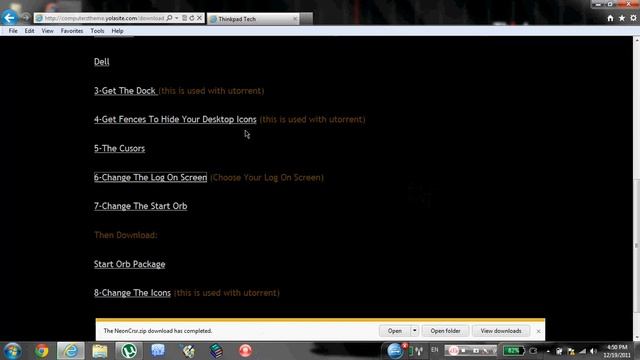
Task: Close the Thinkpad Tech tab
Action: click(295, 19)
